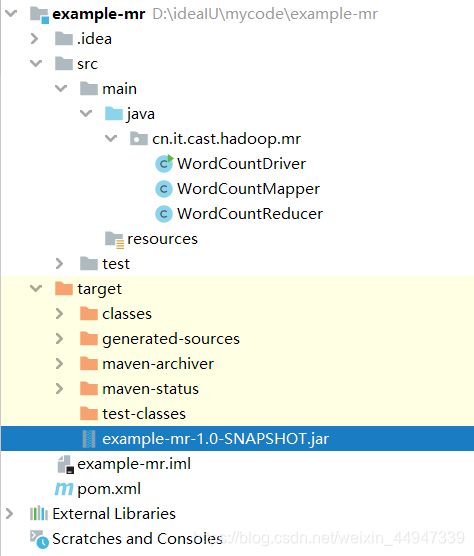
Task: Expand the test folder arrow
Action: click(60, 264)
